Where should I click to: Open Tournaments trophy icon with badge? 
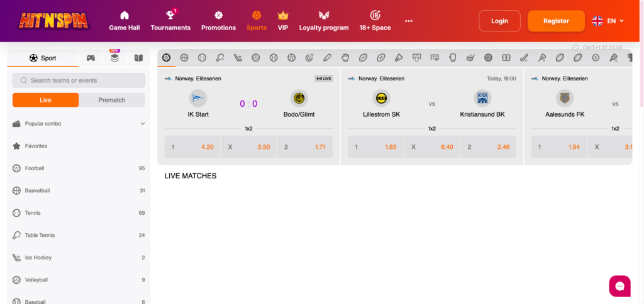tap(170, 15)
